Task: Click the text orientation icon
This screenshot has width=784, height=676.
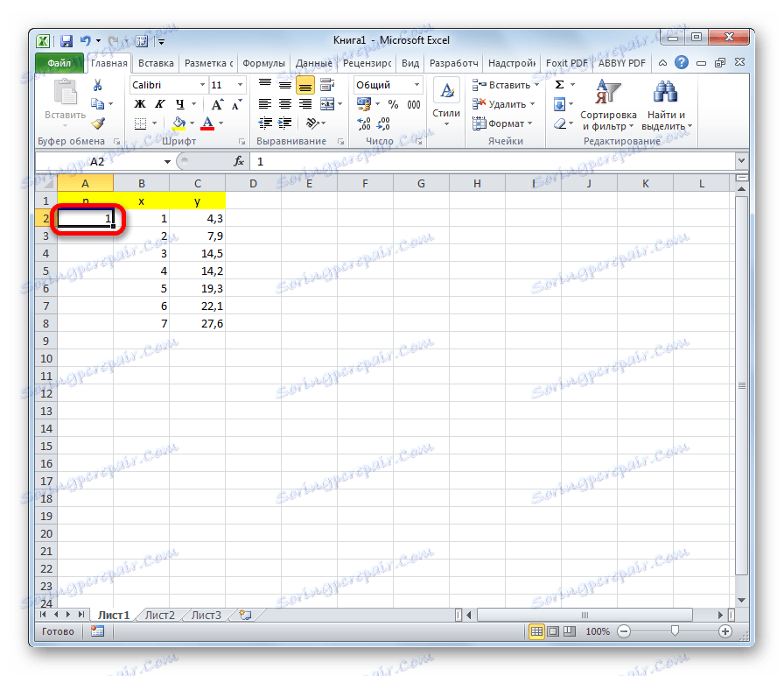Action: point(313,123)
